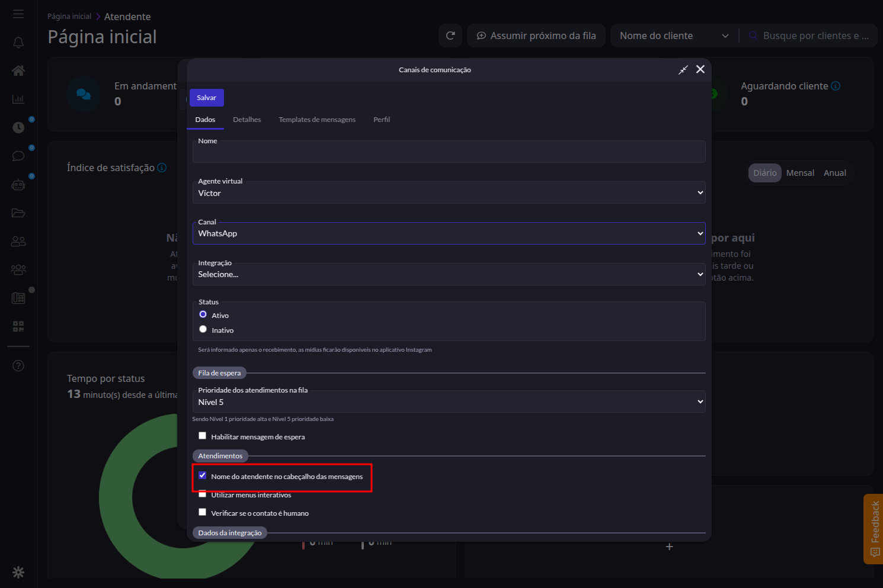
Task: Select the Mensal period tab
Action: (800, 173)
